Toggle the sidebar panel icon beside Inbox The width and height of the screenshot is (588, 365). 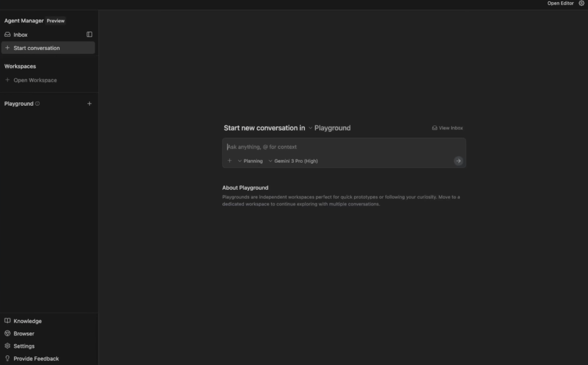89,34
